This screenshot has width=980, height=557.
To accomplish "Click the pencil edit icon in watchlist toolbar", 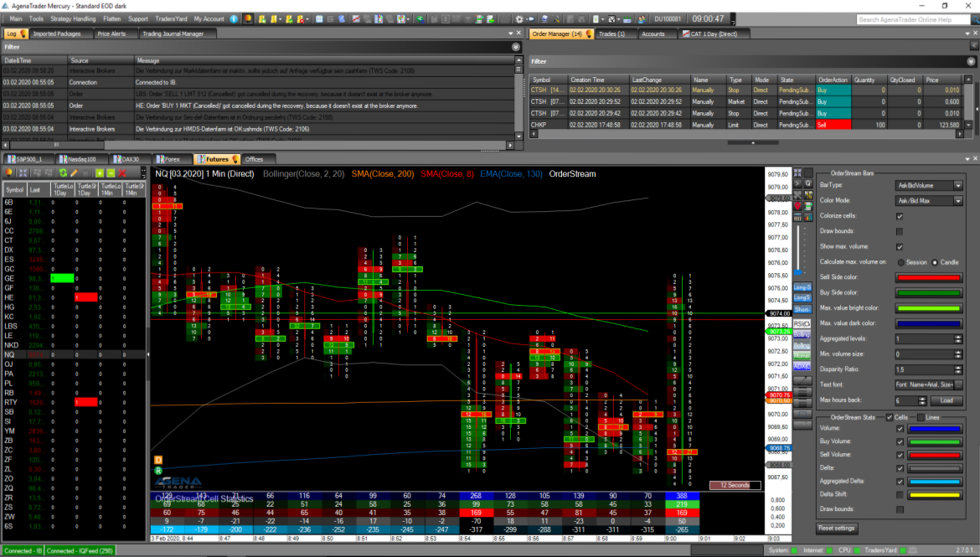I will (75, 173).
